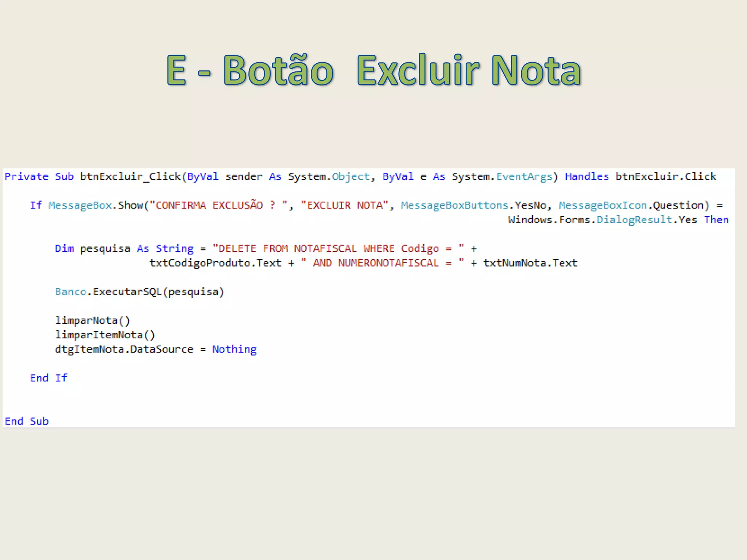Viewport: 747px width, 560px height.
Task: Click 'Handles btnExcluir.Click' at line end
Action: (x=640, y=176)
